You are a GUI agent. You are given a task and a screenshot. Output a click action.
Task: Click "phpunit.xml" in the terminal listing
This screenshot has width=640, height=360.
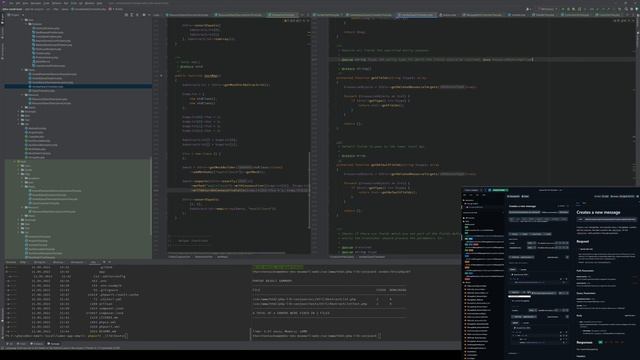tap(109, 327)
